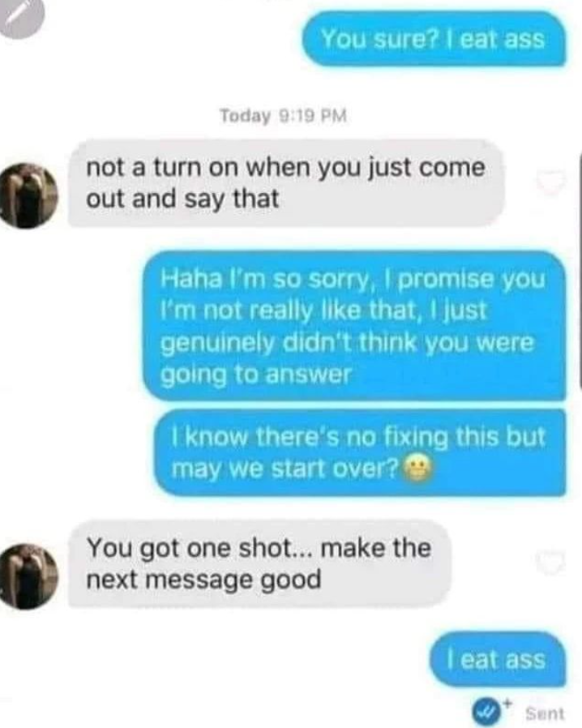Select the final "I eat ass" bubble
Viewport: 582px width, 728px height.
tap(498, 660)
